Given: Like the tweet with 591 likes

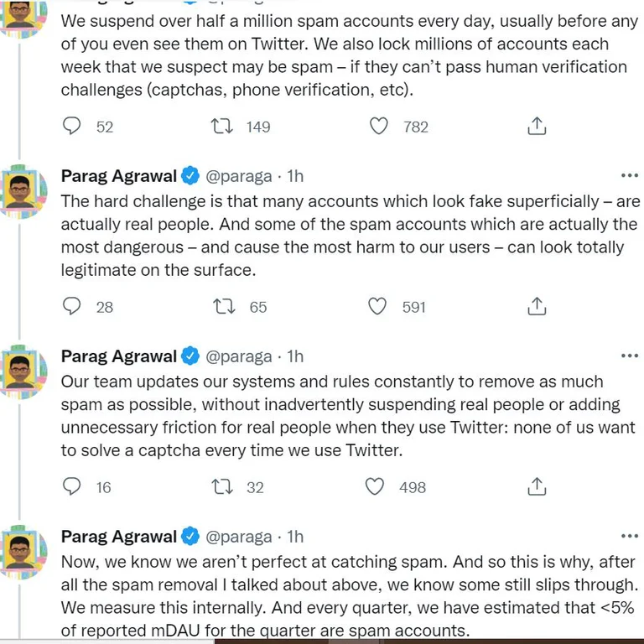Looking at the screenshot, I should (379, 307).
